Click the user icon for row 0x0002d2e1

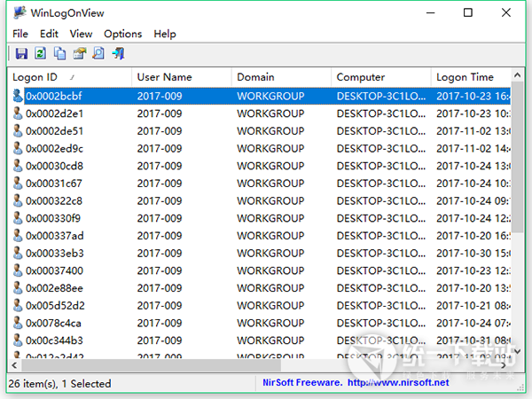18,113
